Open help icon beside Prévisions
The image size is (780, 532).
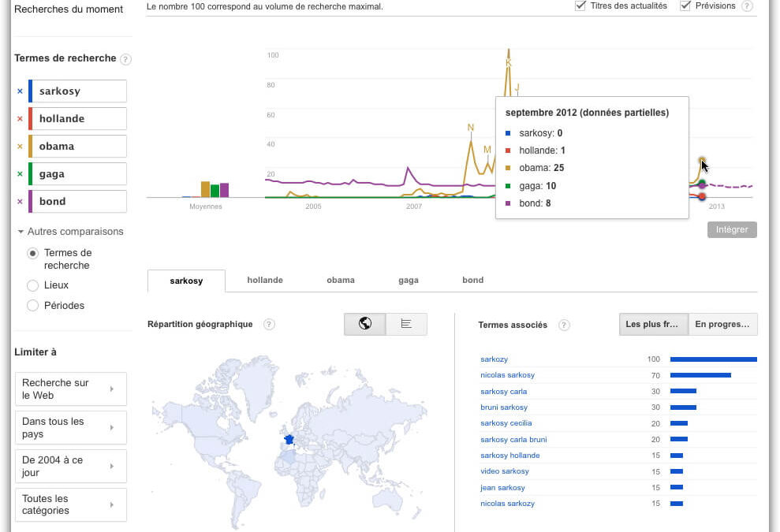click(747, 6)
